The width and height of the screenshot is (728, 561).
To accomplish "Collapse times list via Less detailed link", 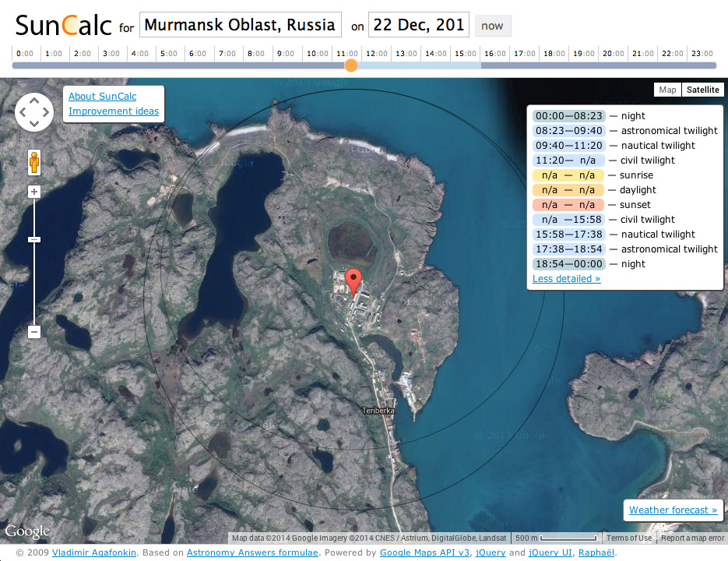I will [566, 278].
